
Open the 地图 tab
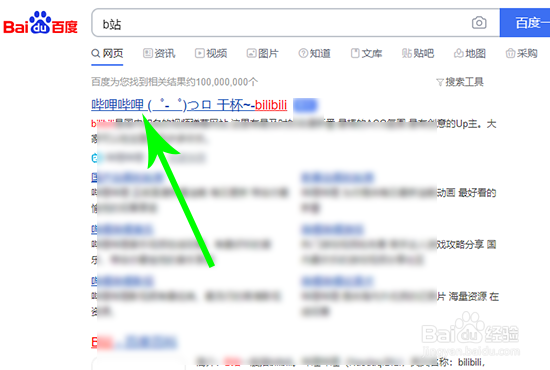pos(470,54)
